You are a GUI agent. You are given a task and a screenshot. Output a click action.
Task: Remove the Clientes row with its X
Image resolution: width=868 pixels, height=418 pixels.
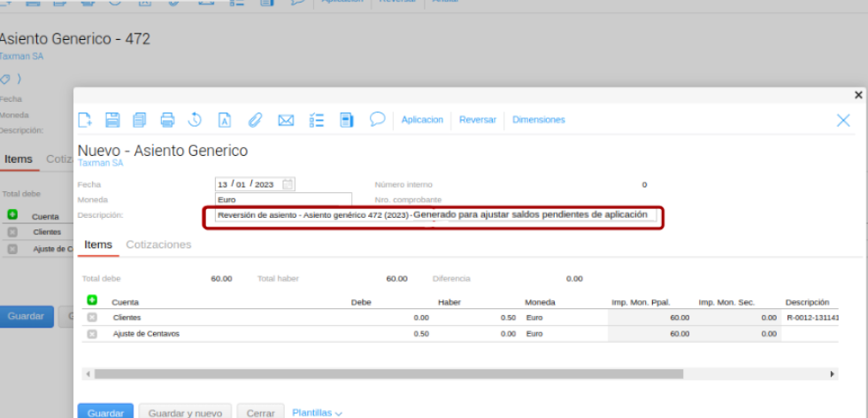click(x=92, y=317)
